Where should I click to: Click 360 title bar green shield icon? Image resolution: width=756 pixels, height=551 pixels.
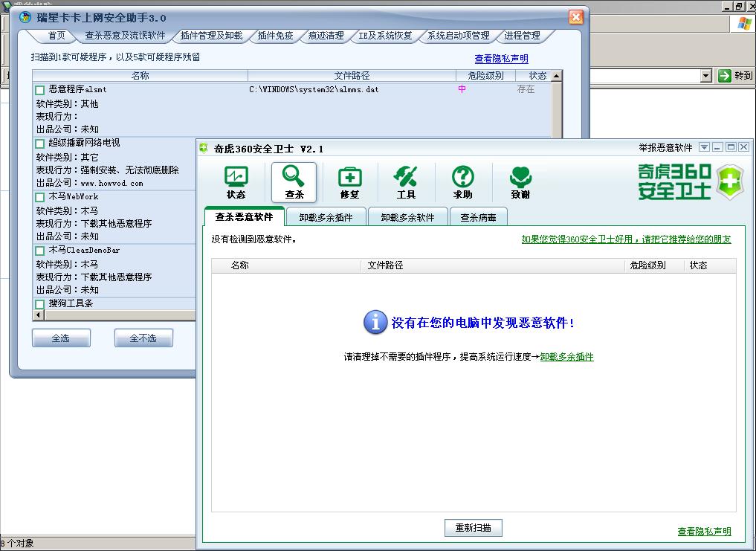click(204, 148)
